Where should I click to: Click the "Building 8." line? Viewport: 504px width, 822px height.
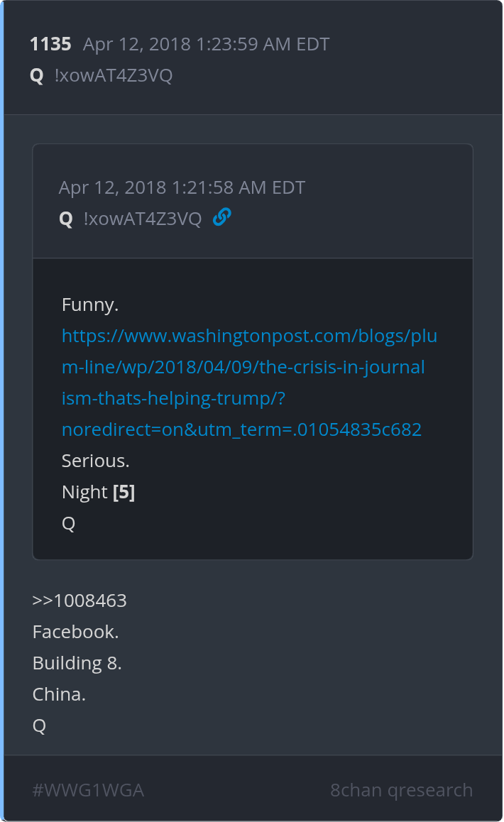77,663
